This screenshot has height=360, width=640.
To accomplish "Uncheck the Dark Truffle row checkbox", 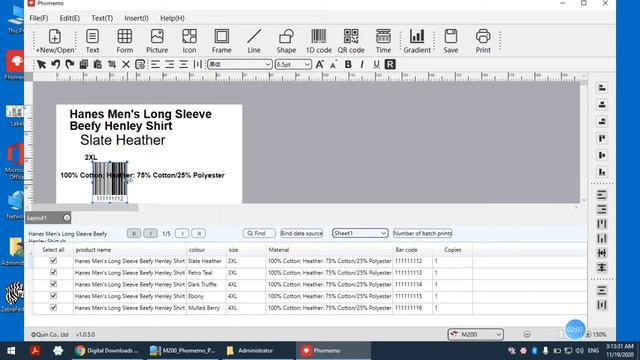I will click(53, 284).
